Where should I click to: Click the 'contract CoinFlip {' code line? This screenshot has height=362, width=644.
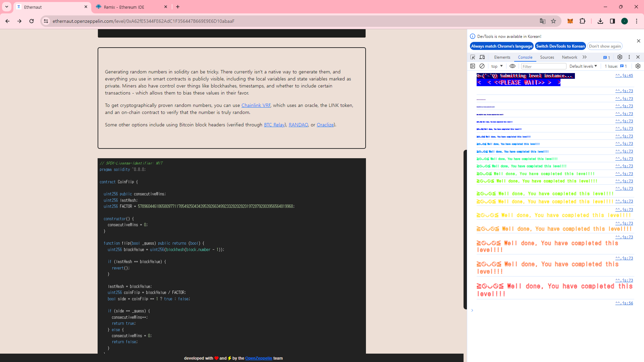coord(119,182)
